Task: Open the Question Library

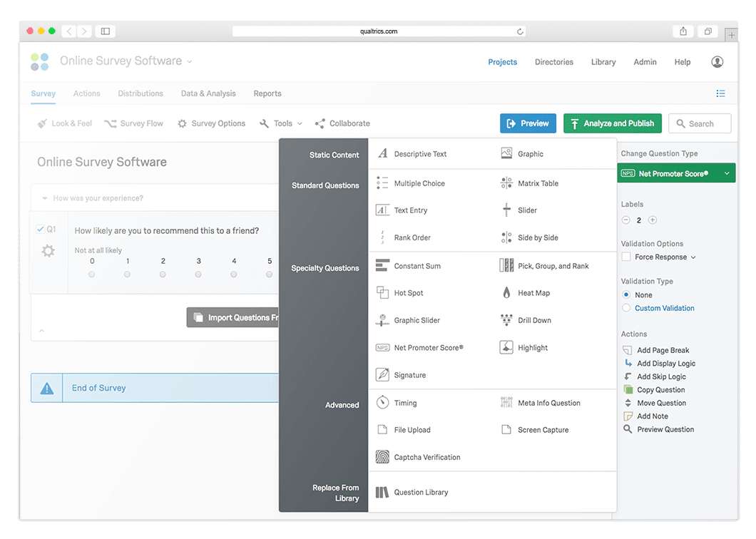Action: point(421,492)
